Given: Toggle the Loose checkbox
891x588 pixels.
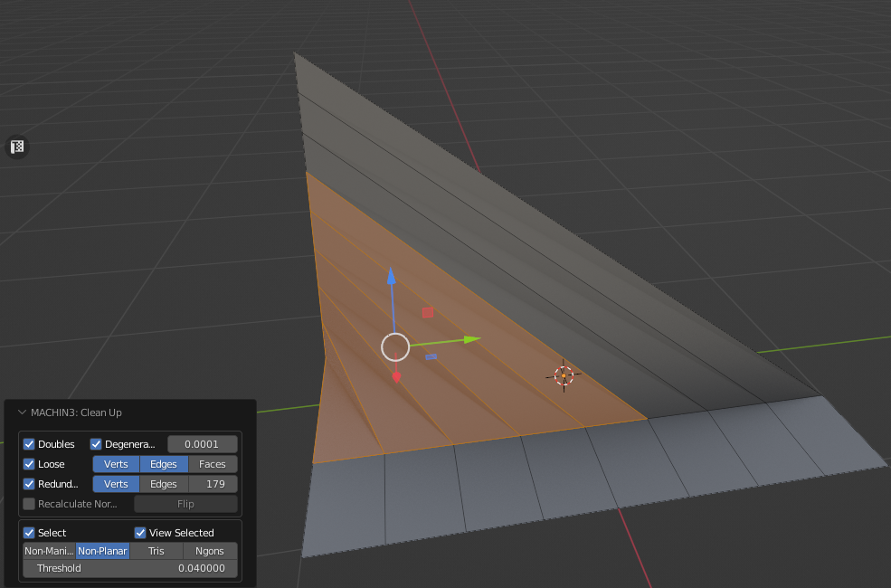Looking at the screenshot, I should click(29, 464).
